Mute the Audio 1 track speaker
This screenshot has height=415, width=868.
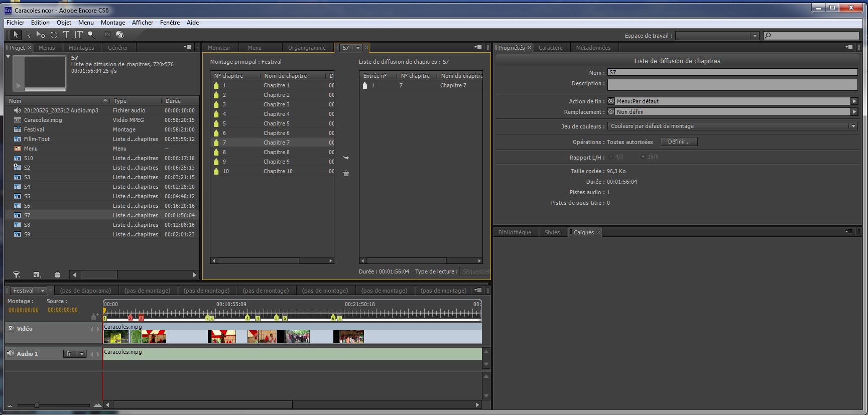pyautogui.click(x=10, y=353)
